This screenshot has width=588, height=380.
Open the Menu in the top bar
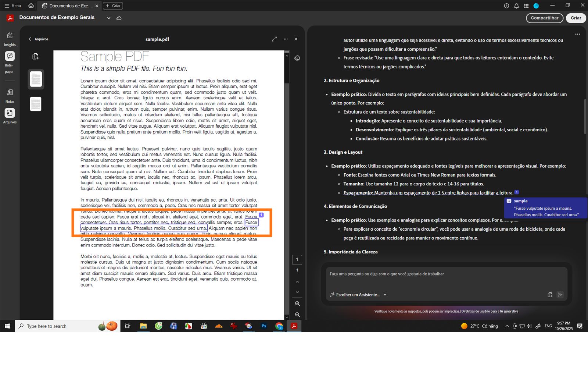[12, 6]
